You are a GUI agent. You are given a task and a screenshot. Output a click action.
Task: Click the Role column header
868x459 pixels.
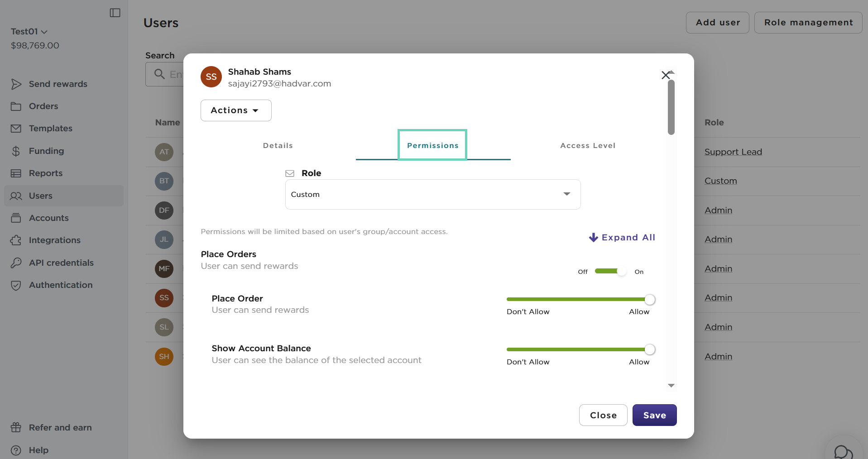pyautogui.click(x=714, y=122)
